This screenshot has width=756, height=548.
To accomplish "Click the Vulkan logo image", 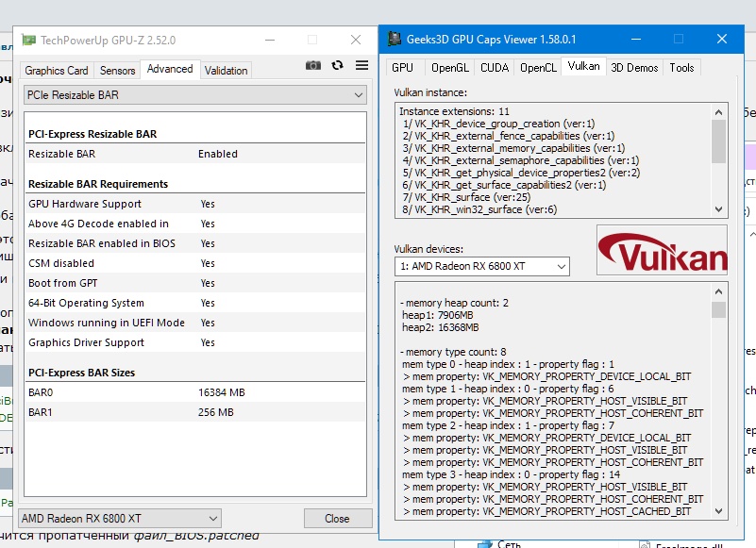I will (x=662, y=250).
